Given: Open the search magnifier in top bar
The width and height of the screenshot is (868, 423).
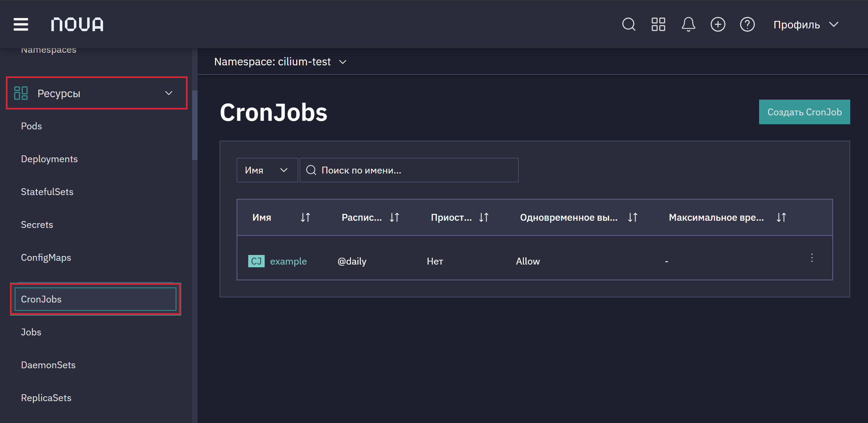Looking at the screenshot, I should point(629,24).
